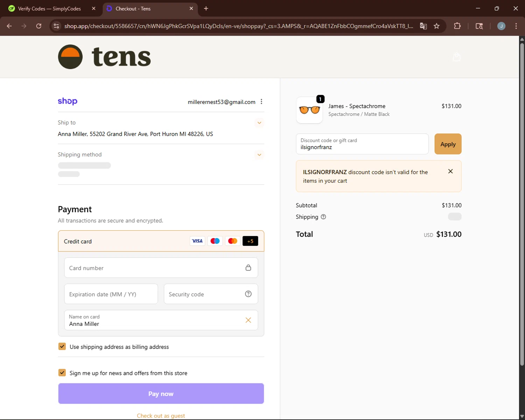Click the Visa card icon
The image size is (525, 420).
tap(197, 241)
